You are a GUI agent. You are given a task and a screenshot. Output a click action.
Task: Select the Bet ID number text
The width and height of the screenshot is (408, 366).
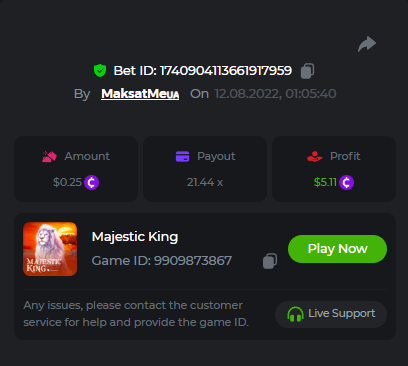tap(226, 71)
